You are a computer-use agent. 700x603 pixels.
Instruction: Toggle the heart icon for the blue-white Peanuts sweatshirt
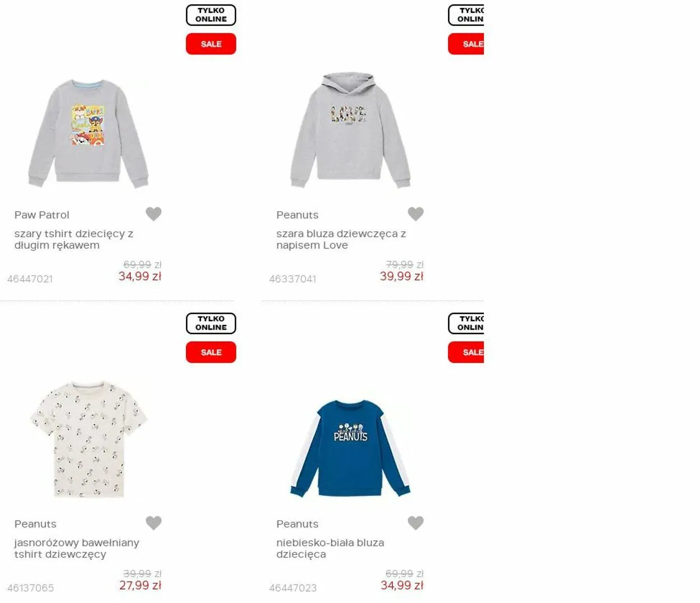click(416, 523)
